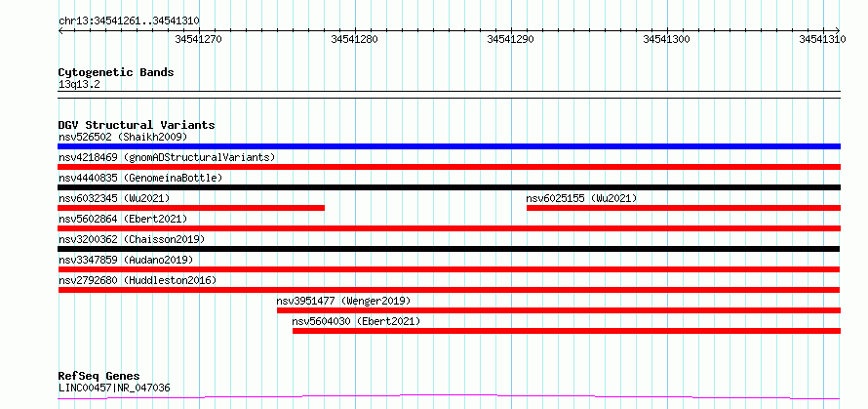Open variant nsv4218469 (gnomADStructuralVariants) label
Viewport: 868px width, 409px height.
[x=167, y=157]
